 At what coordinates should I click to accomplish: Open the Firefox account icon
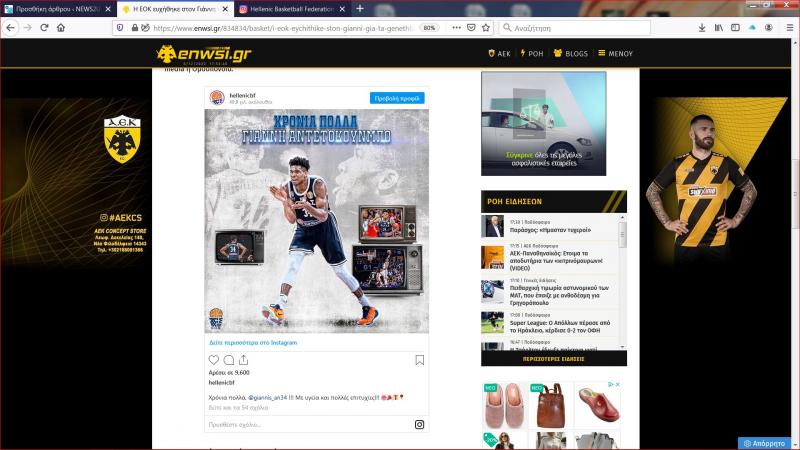768,28
